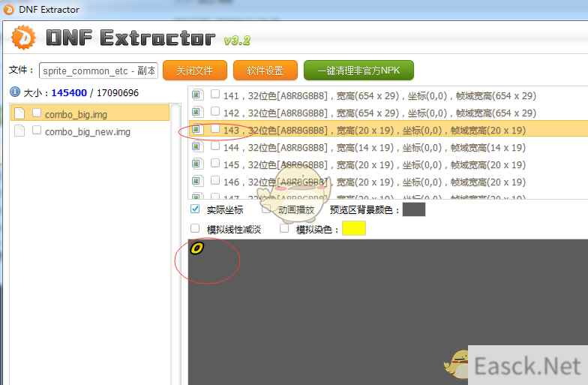Check the box for frame 144
Viewport: 588px width, 385px height.
(215, 147)
